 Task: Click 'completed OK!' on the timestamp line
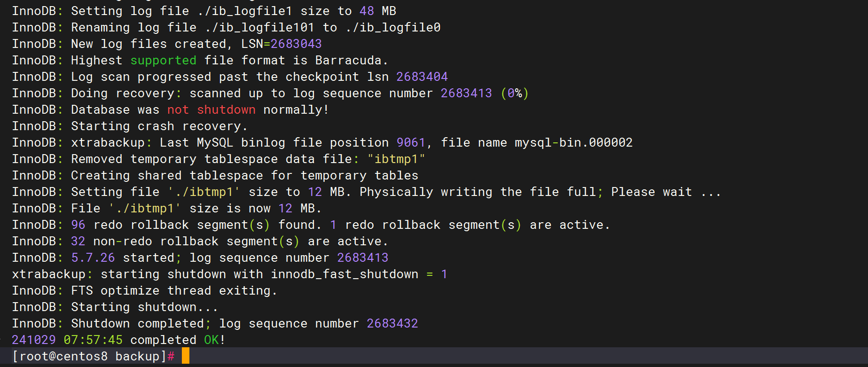click(x=178, y=340)
